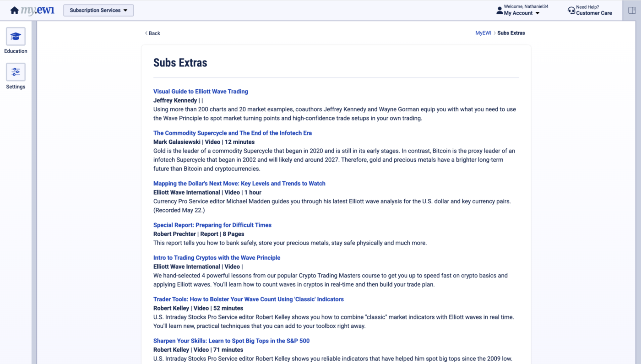Open Intro to Trading Cryptos with Wave Principle
Viewport: 641px width, 364px height.
217,258
